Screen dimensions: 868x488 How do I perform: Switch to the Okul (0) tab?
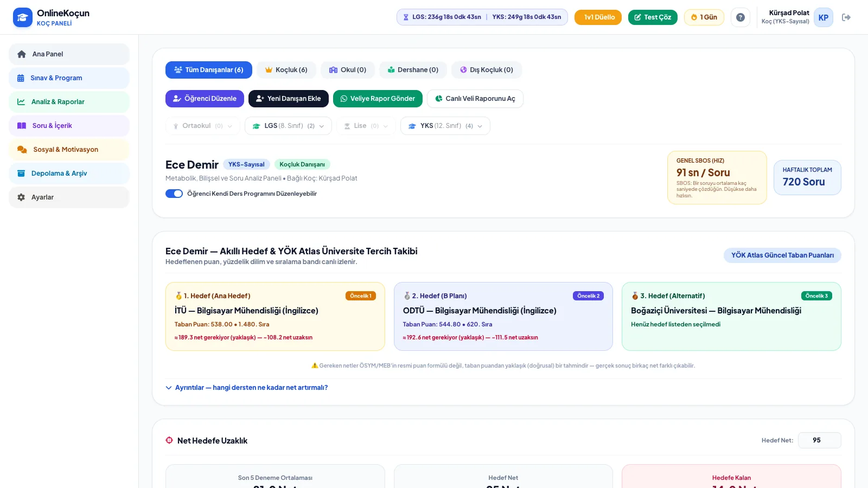[348, 70]
